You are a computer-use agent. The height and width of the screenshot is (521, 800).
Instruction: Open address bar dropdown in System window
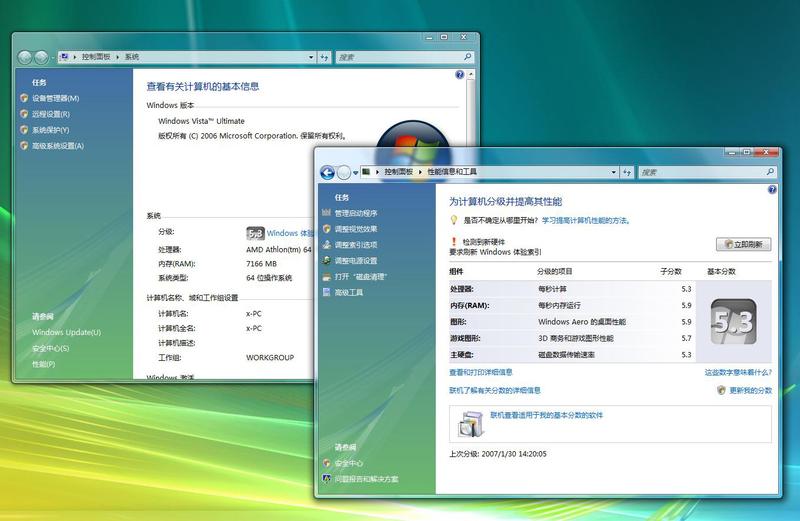coord(311,57)
